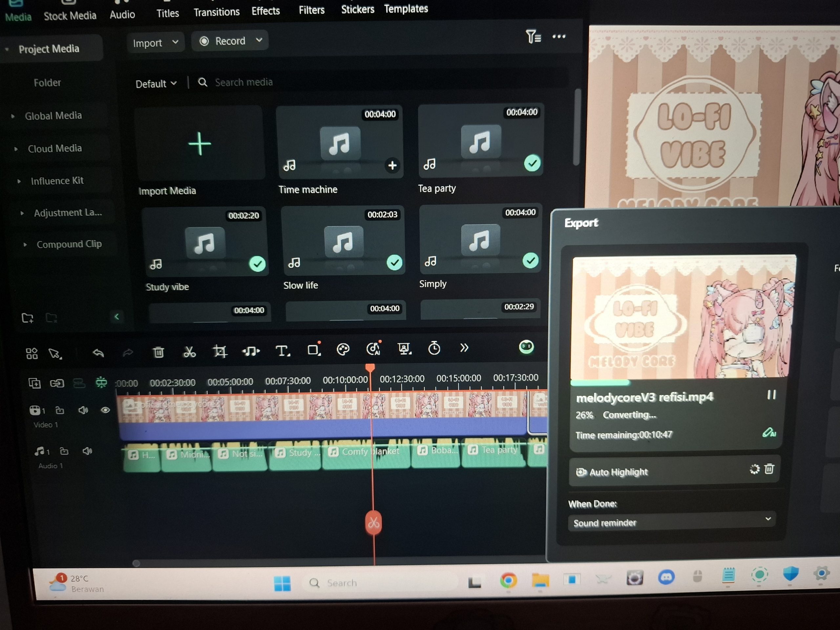Open Discord from the taskbar
The image size is (840, 630).
tap(666, 577)
